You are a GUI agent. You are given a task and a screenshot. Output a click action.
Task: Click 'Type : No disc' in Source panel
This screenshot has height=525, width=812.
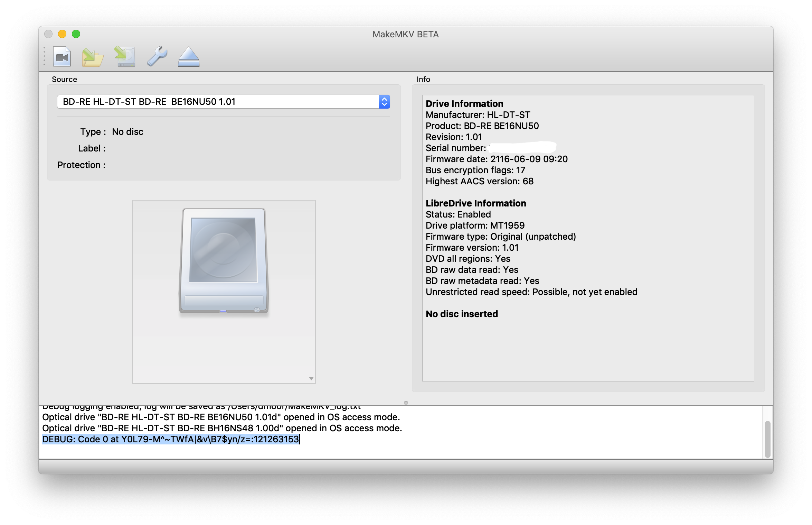tap(112, 132)
